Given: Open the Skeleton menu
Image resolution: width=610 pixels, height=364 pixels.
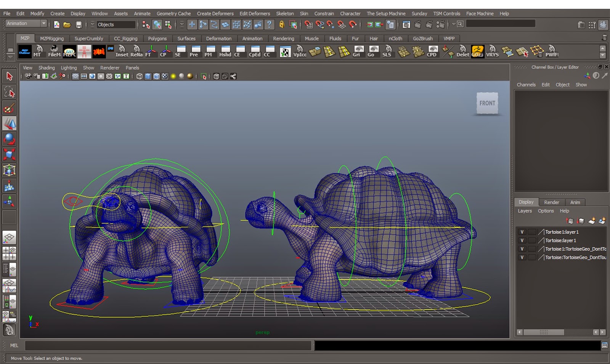Looking at the screenshot, I should (x=285, y=13).
